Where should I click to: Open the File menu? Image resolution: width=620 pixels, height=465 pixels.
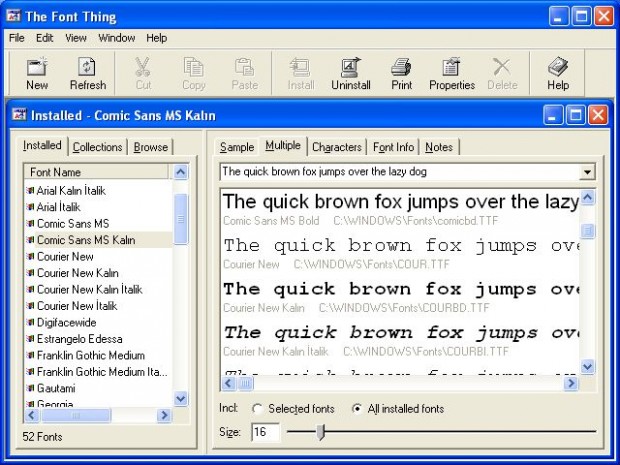pos(17,38)
